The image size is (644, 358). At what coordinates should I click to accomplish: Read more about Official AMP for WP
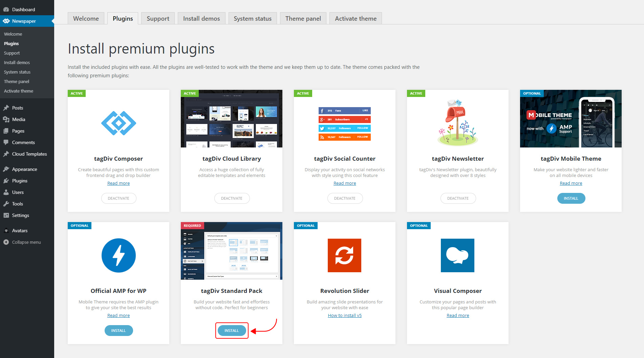click(x=119, y=315)
